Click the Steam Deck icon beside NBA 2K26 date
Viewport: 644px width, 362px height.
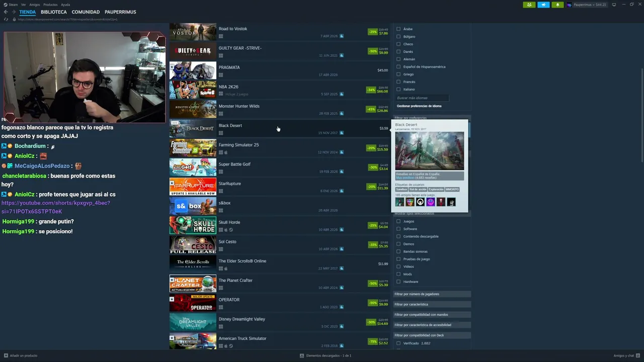342,94
